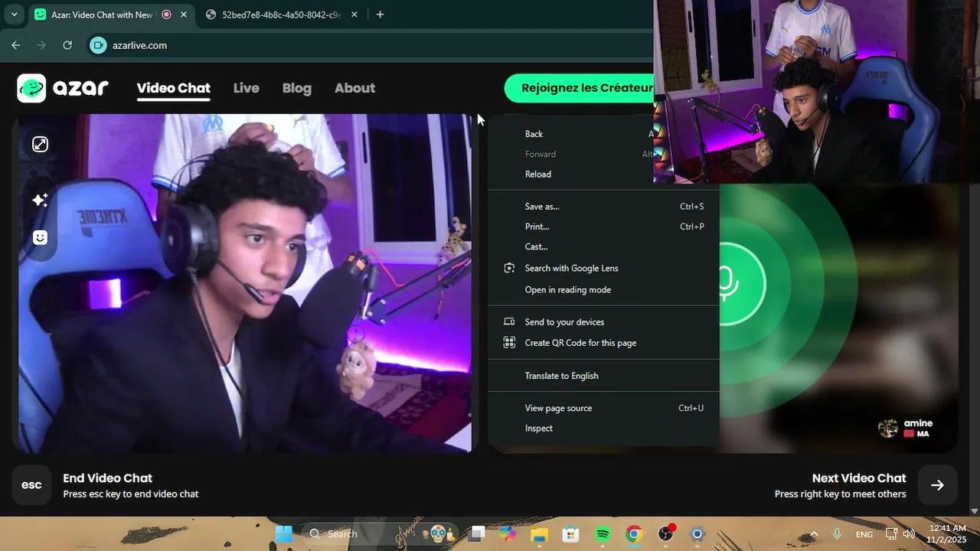Choose Open in reading mode
The height and width of the screenshot is (551, 980).
603,289
